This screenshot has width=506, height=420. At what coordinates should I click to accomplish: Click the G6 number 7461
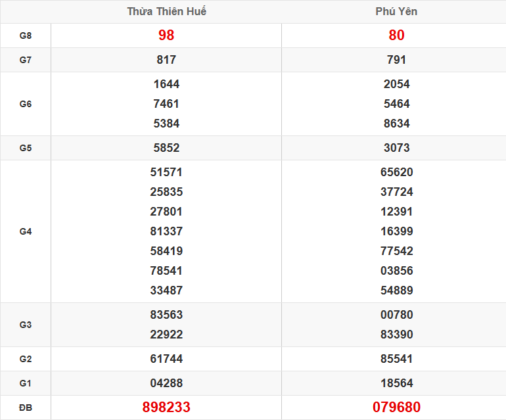(x=166, y=104)
